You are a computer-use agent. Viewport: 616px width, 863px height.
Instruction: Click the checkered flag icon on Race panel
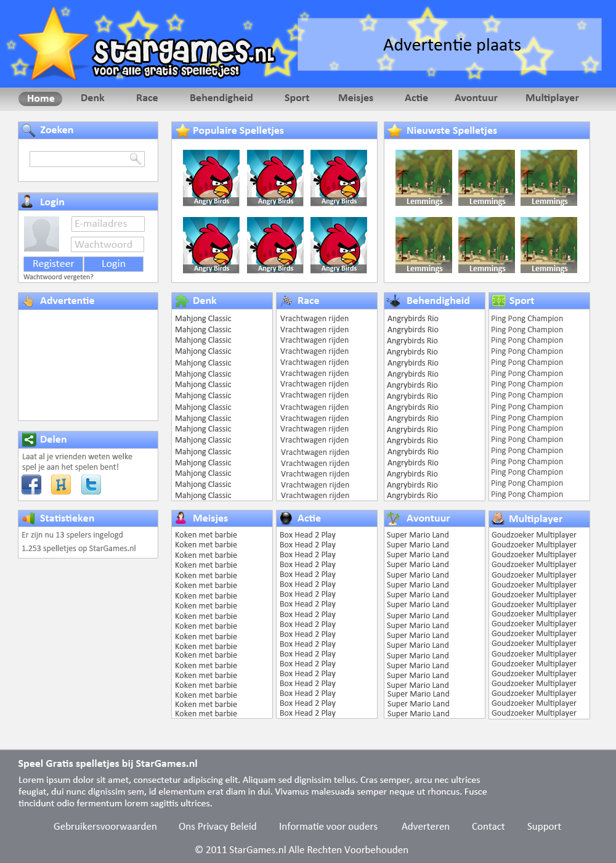(287, 301)
